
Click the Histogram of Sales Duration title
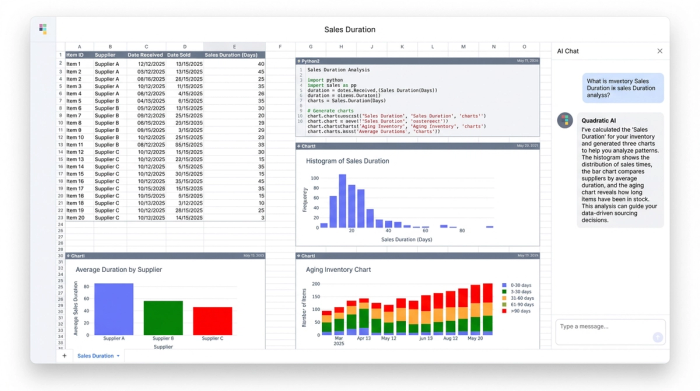347,161
